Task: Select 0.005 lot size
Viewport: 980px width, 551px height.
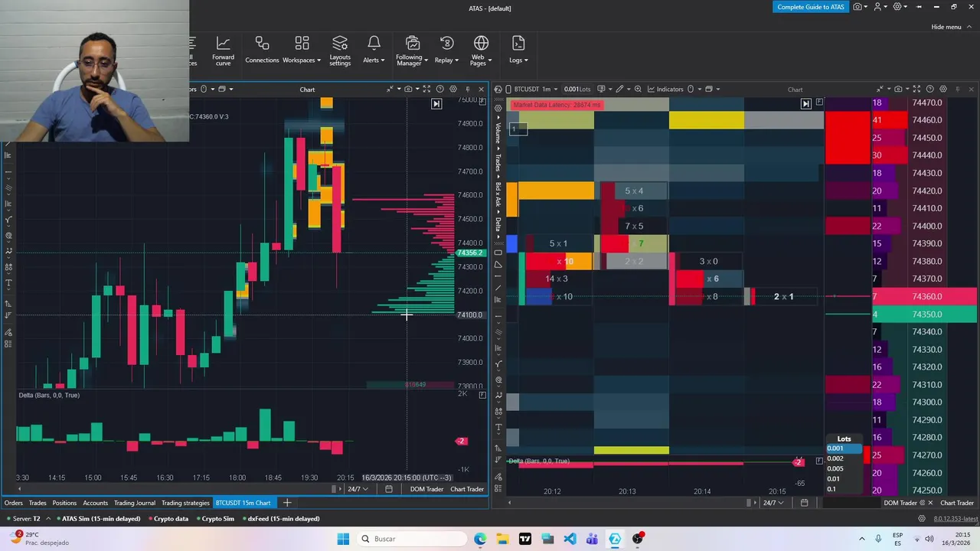Action: (844, 468)
